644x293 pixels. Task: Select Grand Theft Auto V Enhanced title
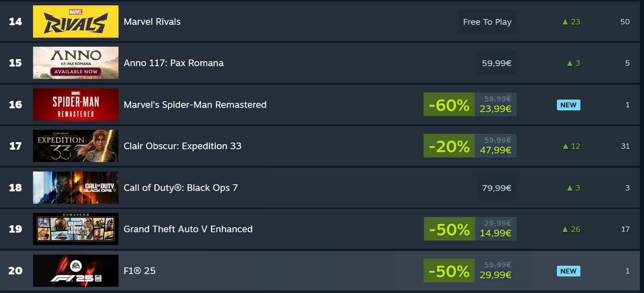(x=188, y=229)
